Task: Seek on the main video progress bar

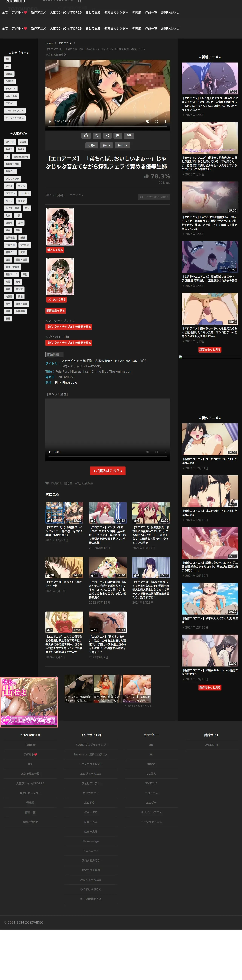Action: click(x=107, y=126)
